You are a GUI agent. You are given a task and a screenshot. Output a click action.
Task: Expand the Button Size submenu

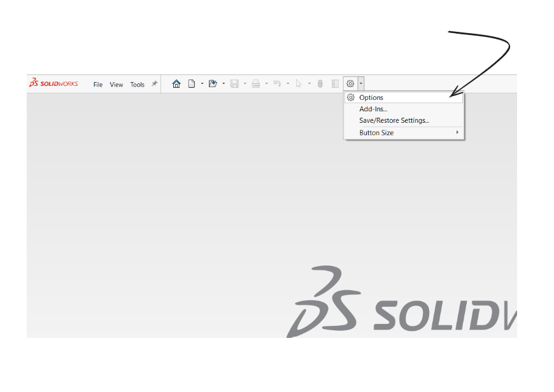(404, 133)
